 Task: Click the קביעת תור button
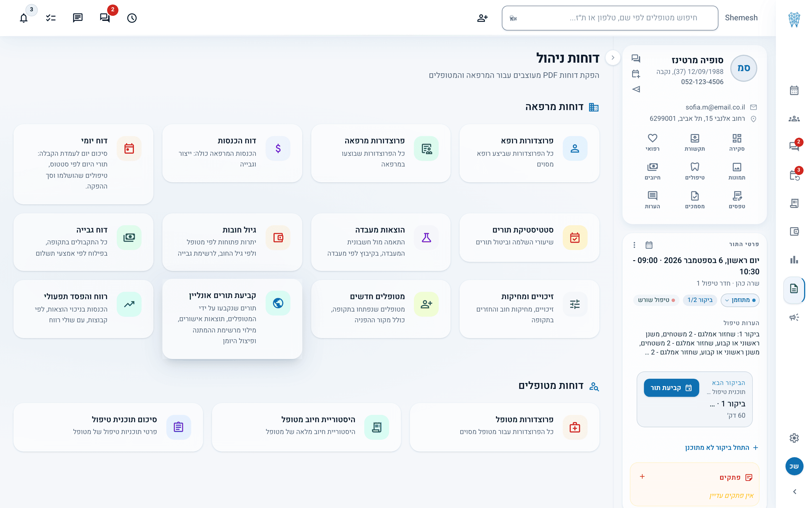671,388
